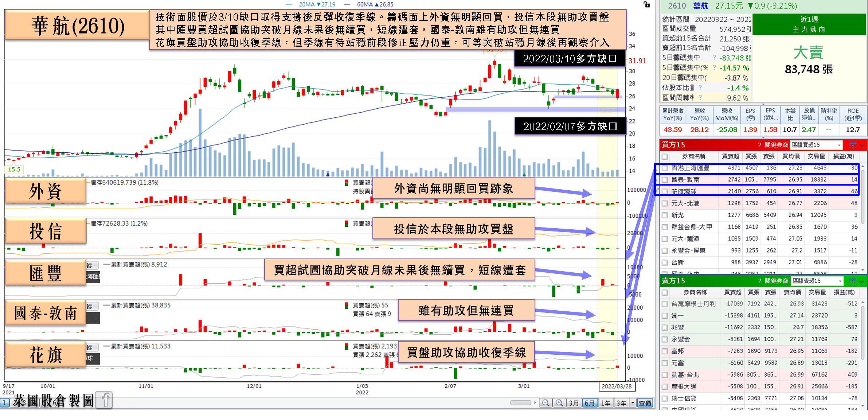868x420 pixels.
Task: Click the 買方15 list vertical scrollbar
Action: click(863, 197)
